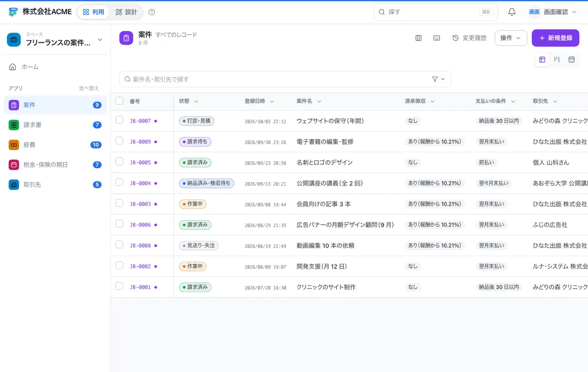Click the 納品済み･検収待ち status badge
588x372 pixels.
(x=207, y=183)
